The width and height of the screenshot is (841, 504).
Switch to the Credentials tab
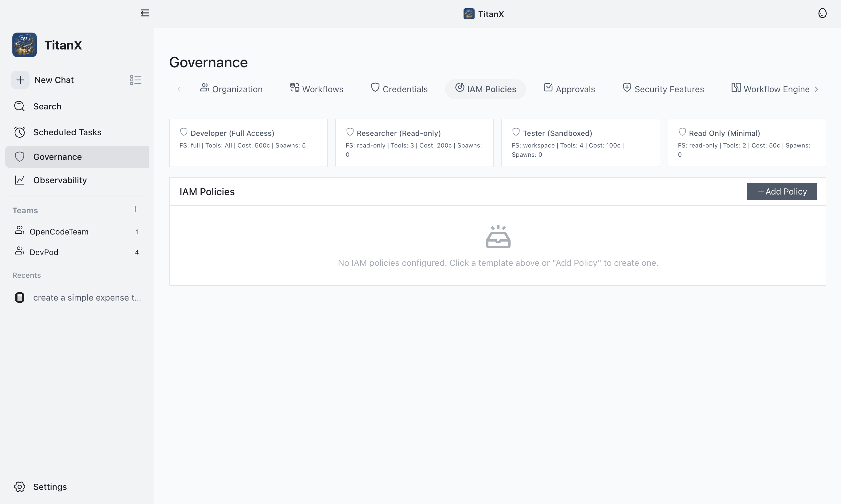399,89
